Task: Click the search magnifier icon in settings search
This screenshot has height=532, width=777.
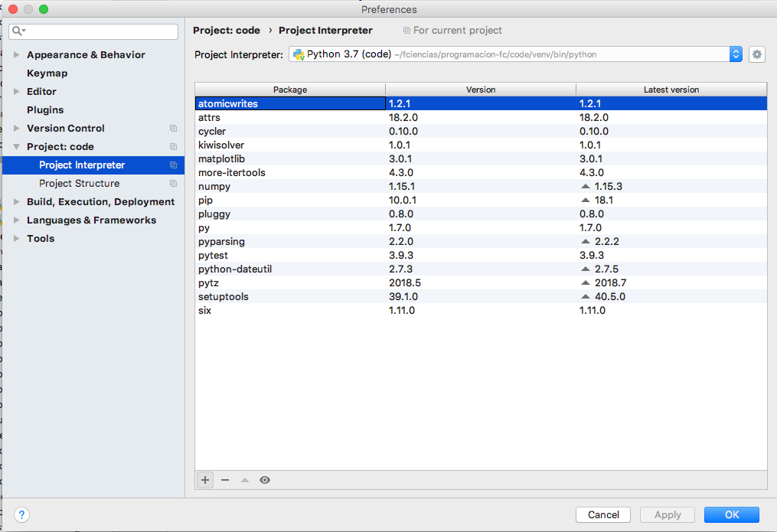Action: click(18, 31)
